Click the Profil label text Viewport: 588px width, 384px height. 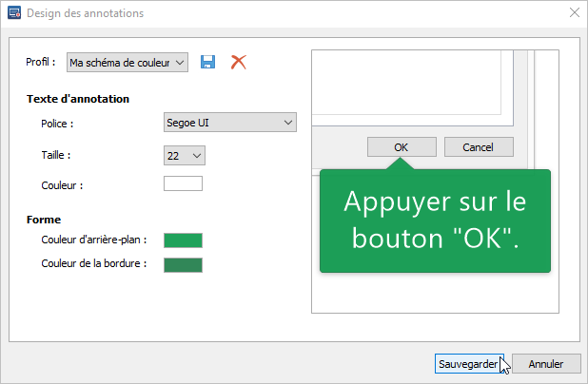pos(41,62)
